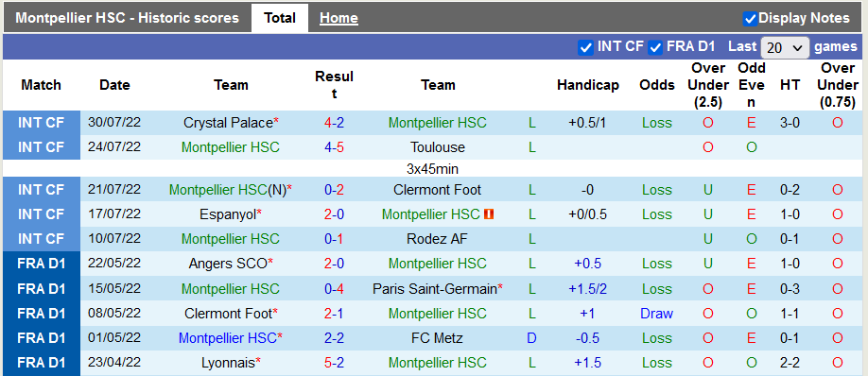This screenshot has width=868, height=376.
Task: Click the HT column header
Action: tap(790, 85)
